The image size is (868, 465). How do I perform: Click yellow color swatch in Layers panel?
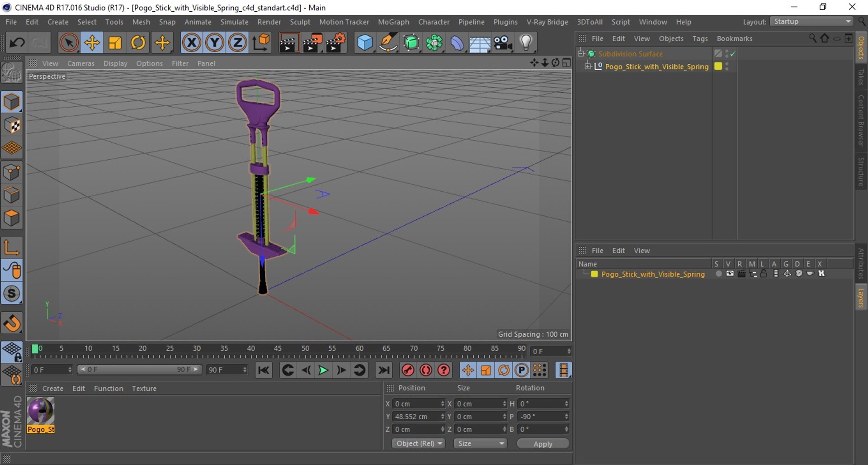point(594,274)
